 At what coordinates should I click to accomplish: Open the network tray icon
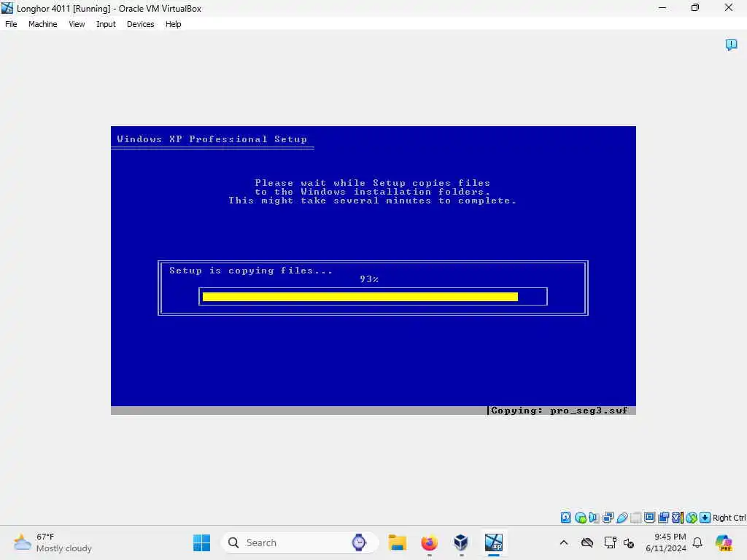[610, 542]
